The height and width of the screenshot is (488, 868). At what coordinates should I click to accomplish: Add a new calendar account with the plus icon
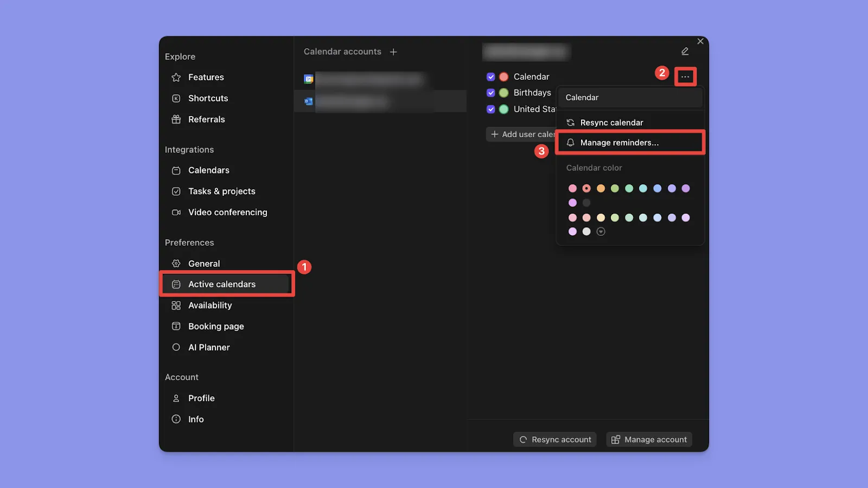pos(393,52)
